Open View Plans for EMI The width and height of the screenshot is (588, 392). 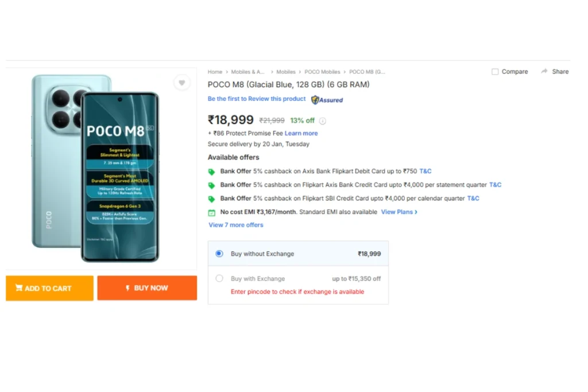click(x=399, y=212)
